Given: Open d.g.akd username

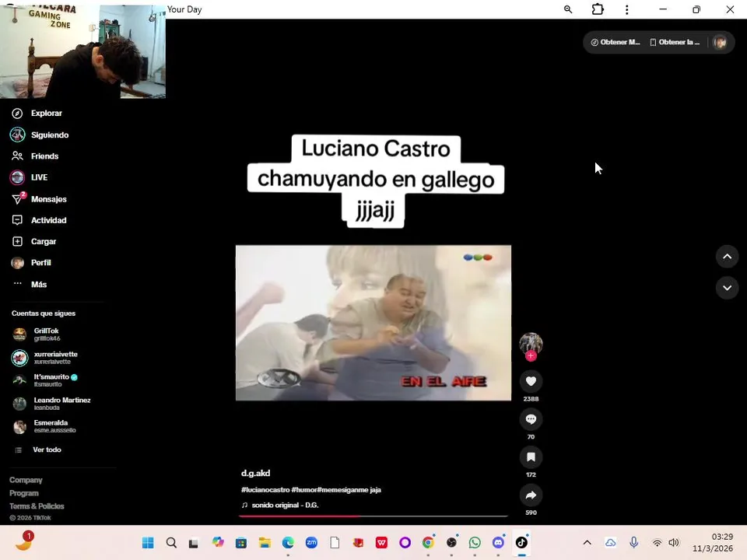Looking at the screenshot, I should (255, 473).
